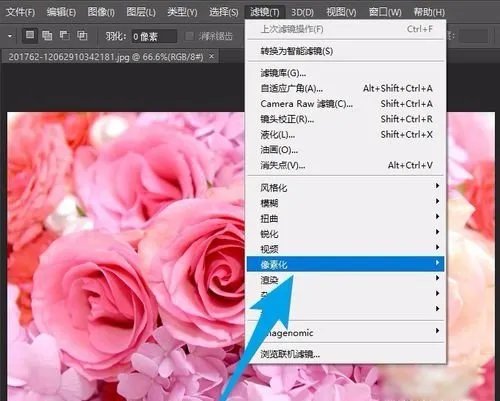
Task: Choose 消失点(V)... filter
Action: [346, 165]
